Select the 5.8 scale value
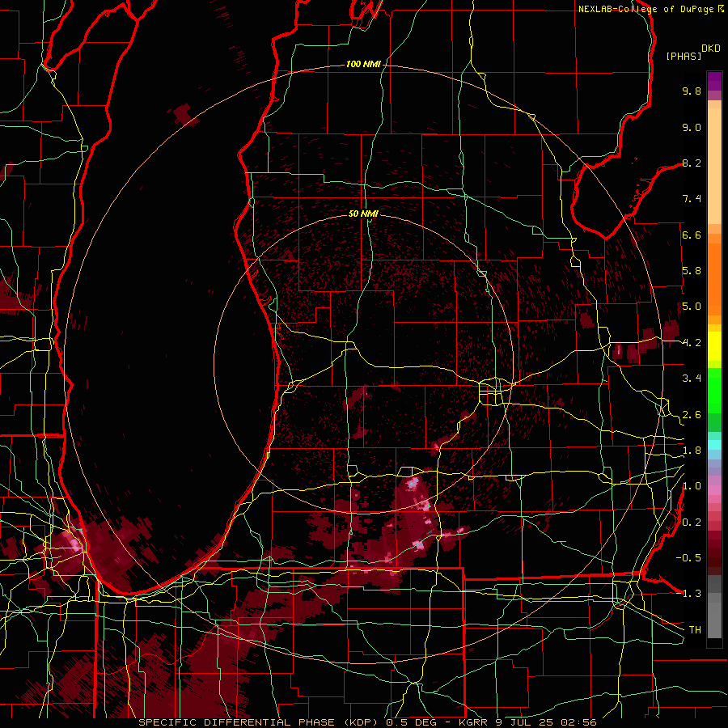The width and height of the screenshot is (728, 728). 692,271
